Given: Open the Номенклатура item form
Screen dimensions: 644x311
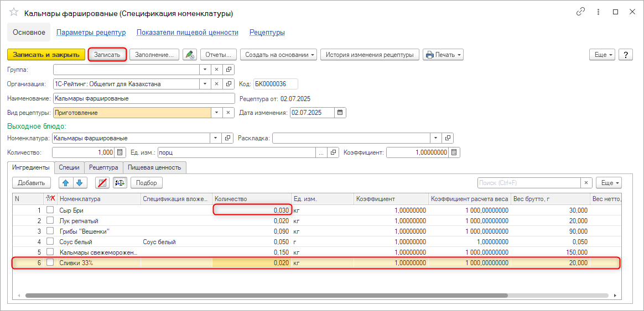Looking at the screenshot, I should click(228, 138).
